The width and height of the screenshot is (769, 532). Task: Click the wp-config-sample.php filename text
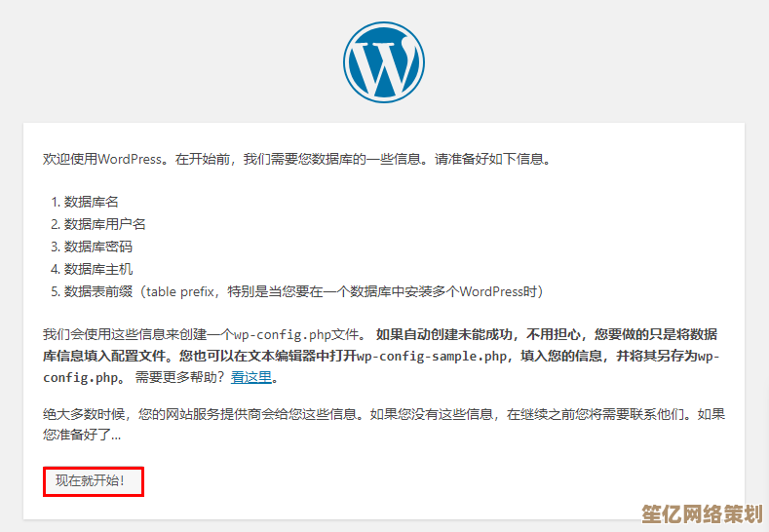point(433,356)
